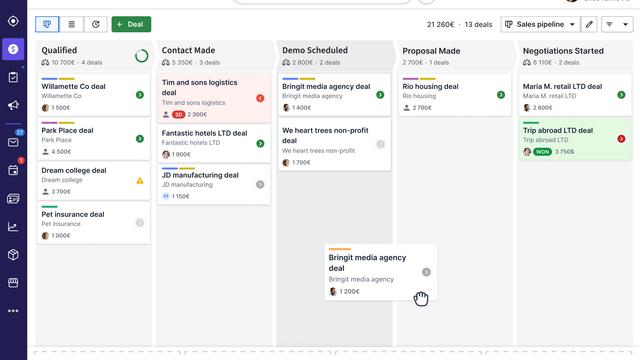Add a new deal with the Deal button

131,24
